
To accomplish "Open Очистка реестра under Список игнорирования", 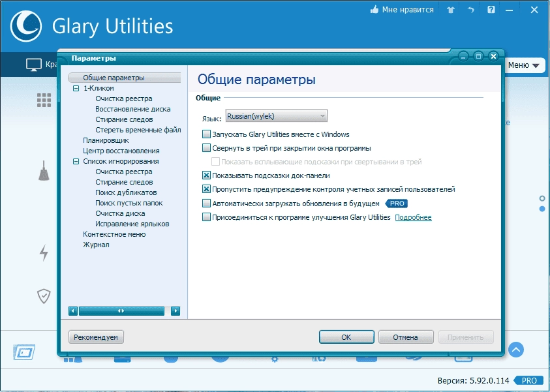I will tap(124, 172).
